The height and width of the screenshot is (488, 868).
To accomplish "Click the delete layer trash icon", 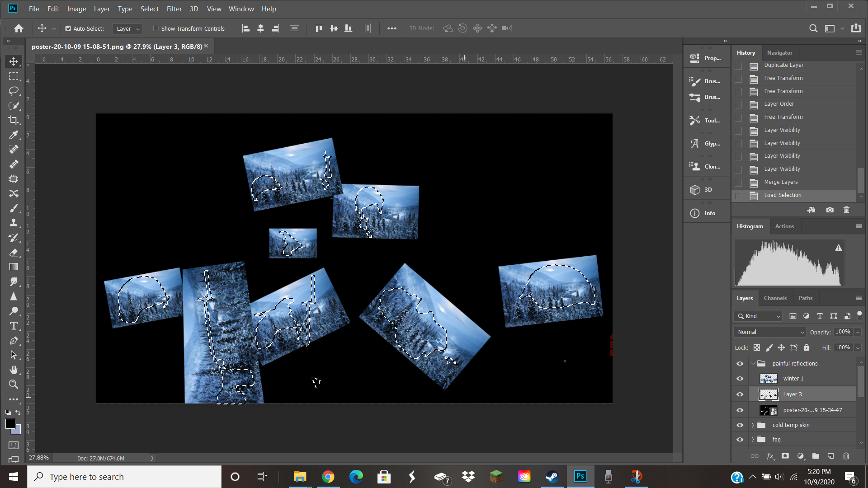I will pyautogui.click(x=846, y=456).
